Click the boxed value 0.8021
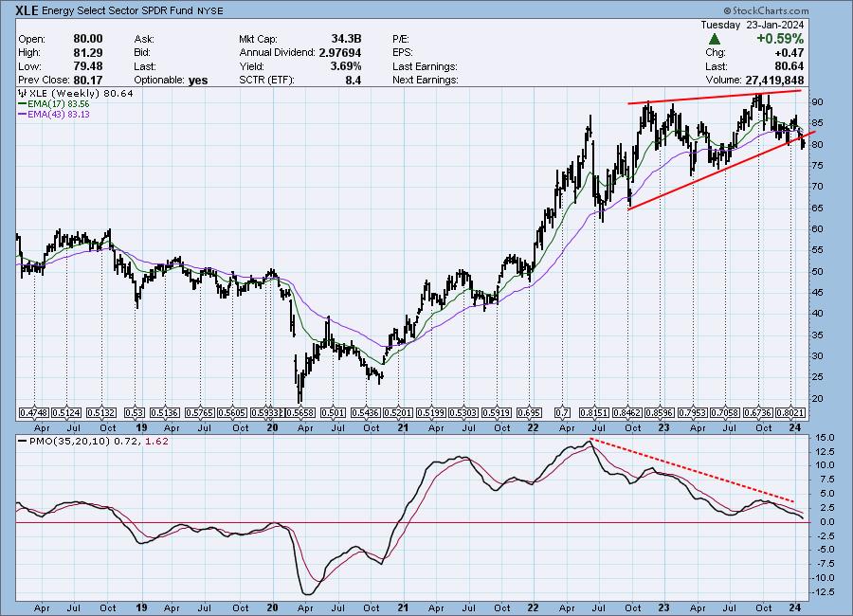This screenshot has height=616, width=853. [x=791, y=413]
